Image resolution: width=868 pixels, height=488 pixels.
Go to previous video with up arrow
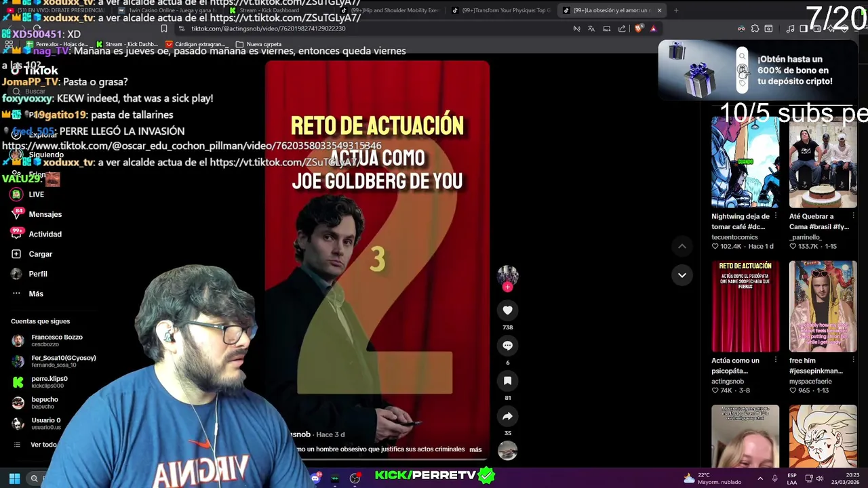click(682, 246)
